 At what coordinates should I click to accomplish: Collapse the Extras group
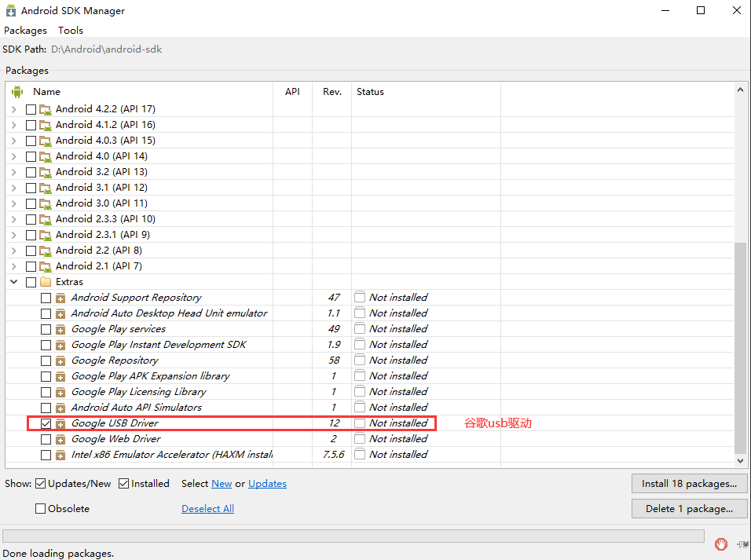pos(14,282)
